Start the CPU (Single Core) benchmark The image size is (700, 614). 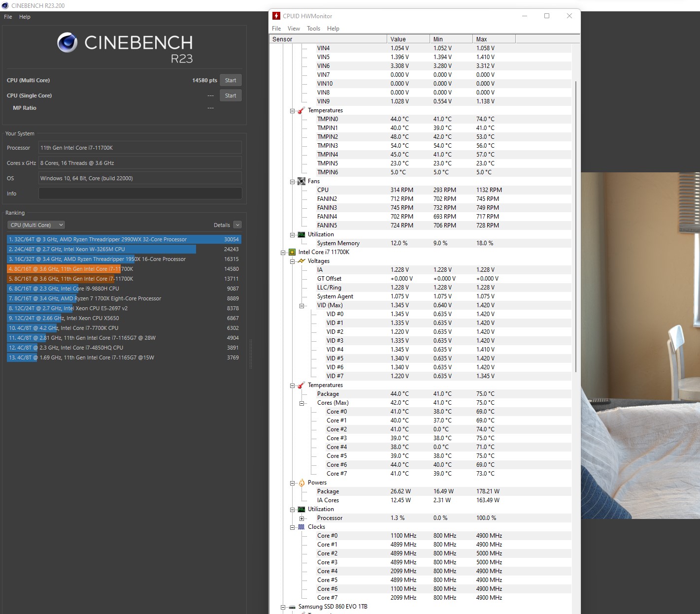coord(231,96)
